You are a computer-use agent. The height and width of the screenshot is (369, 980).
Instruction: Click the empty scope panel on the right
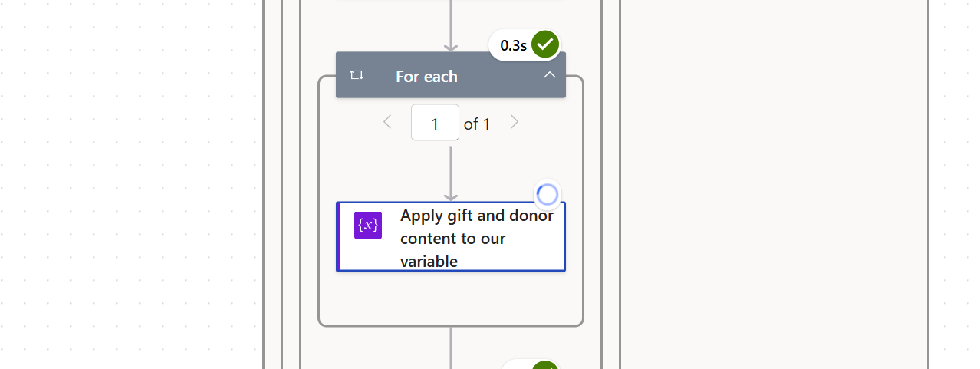click(x=774, y=184)
